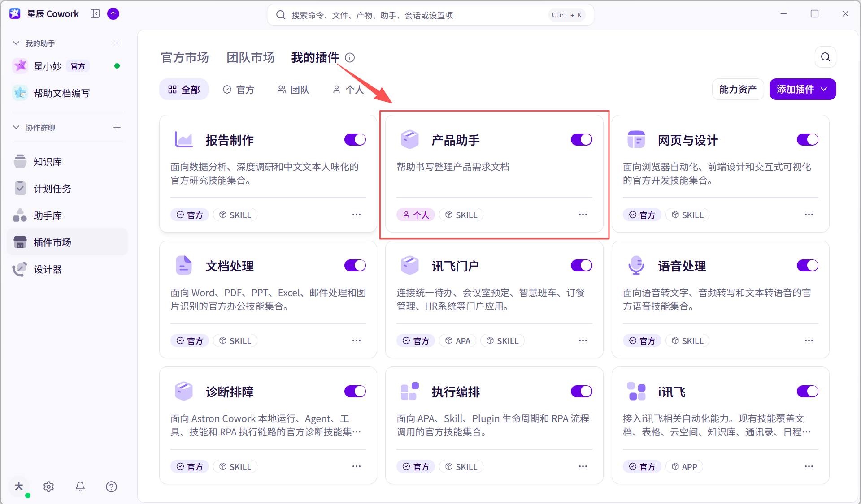Viewport: 861px width, 504px height.
Task: Filter plugins by 个人
Action: [x=348, y=90]
